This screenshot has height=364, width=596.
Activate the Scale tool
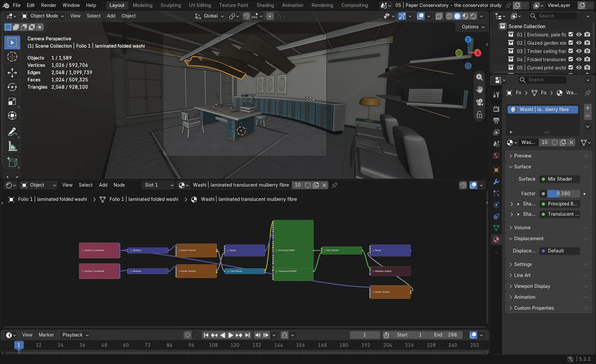pos(12,102)
